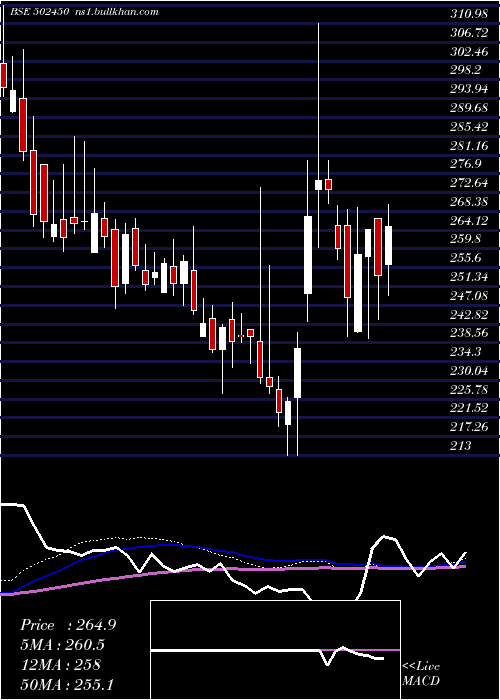Screen dimensions: 500x700
Task: Select the 298.2 price axis label
Action: point(466,70)
